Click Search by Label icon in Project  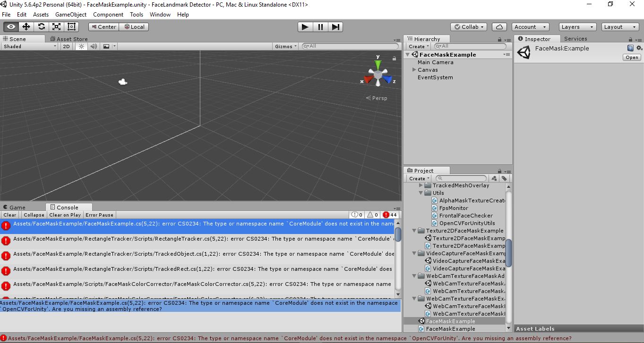pyautogui.click(x=504, y=178)
